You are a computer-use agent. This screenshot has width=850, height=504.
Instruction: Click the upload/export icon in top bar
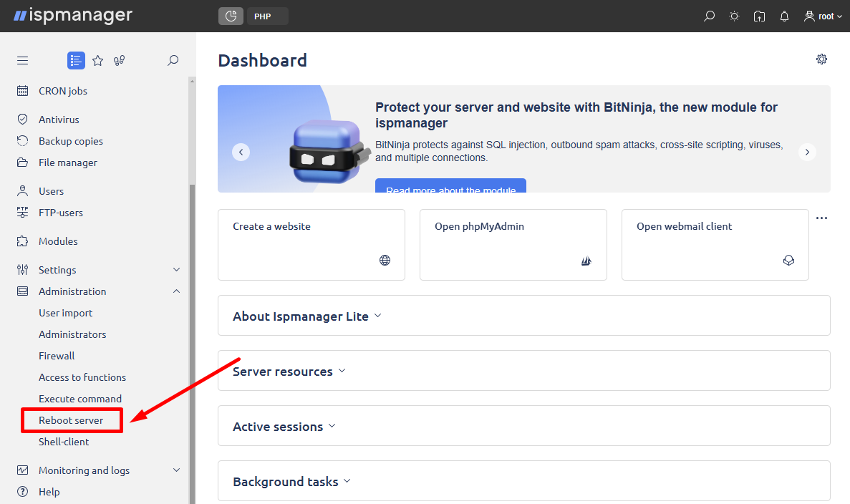coord(760,16)
